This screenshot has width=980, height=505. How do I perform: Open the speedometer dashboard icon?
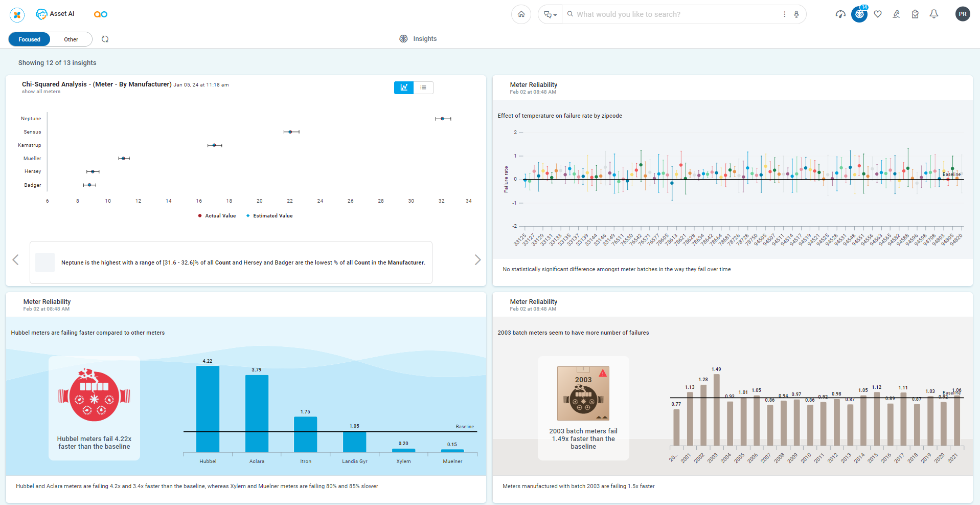click(x=840, y=14)
